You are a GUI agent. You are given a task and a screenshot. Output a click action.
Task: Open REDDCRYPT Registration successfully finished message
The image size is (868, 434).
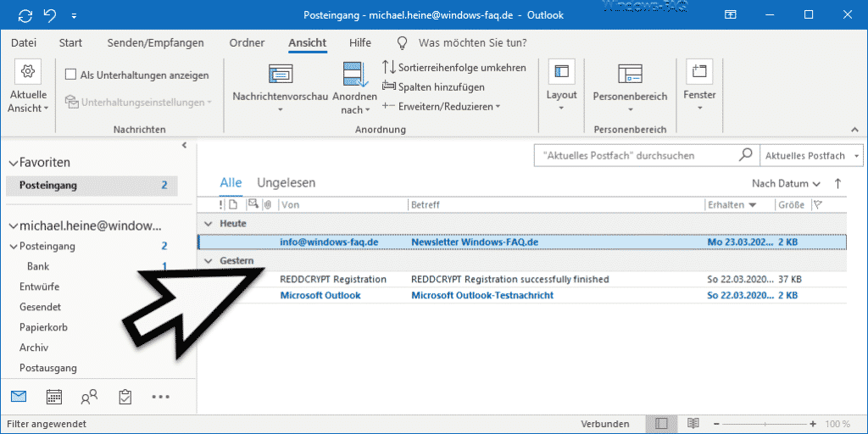point(522,279)
